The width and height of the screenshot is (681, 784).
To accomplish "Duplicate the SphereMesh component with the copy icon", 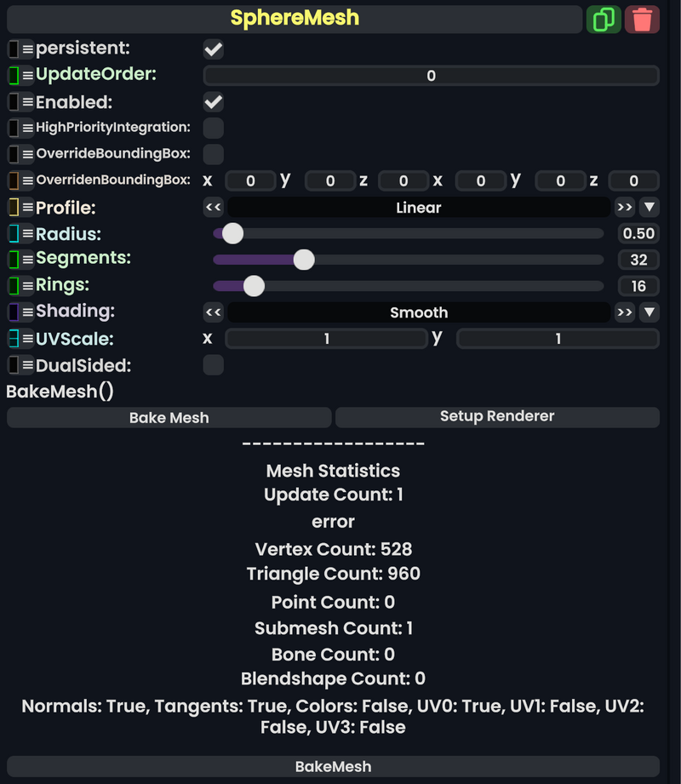I will click(x=604, y=19).
